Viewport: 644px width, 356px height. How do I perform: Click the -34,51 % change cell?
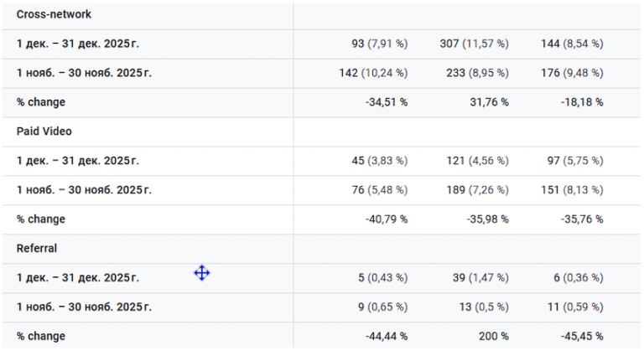point(385,102)
